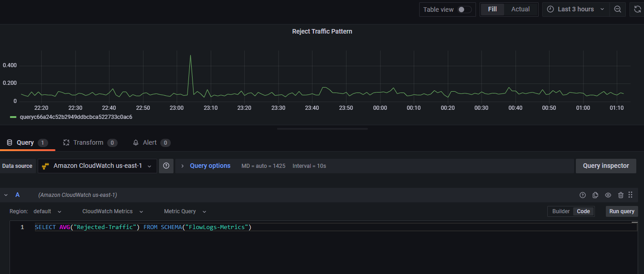Enable the Table view toggle

463,9
